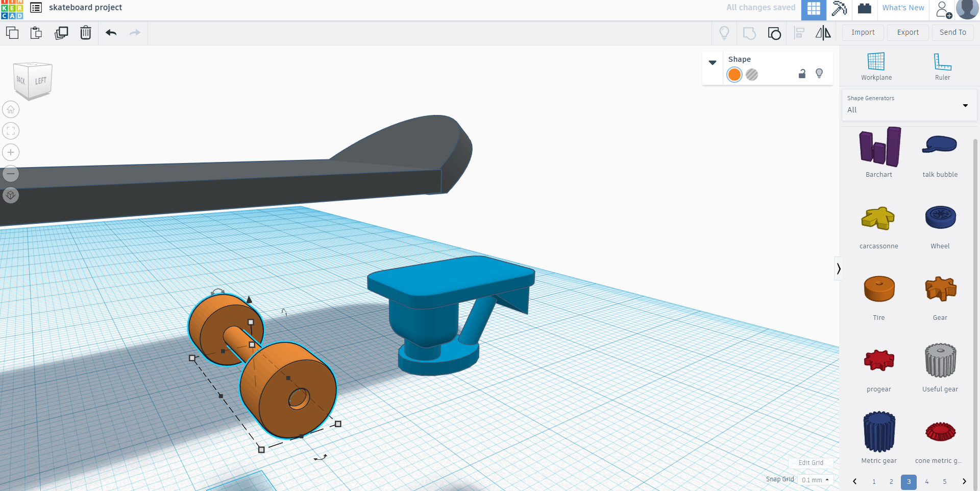Click the Edit Grid button

click(x=811, y=462)
